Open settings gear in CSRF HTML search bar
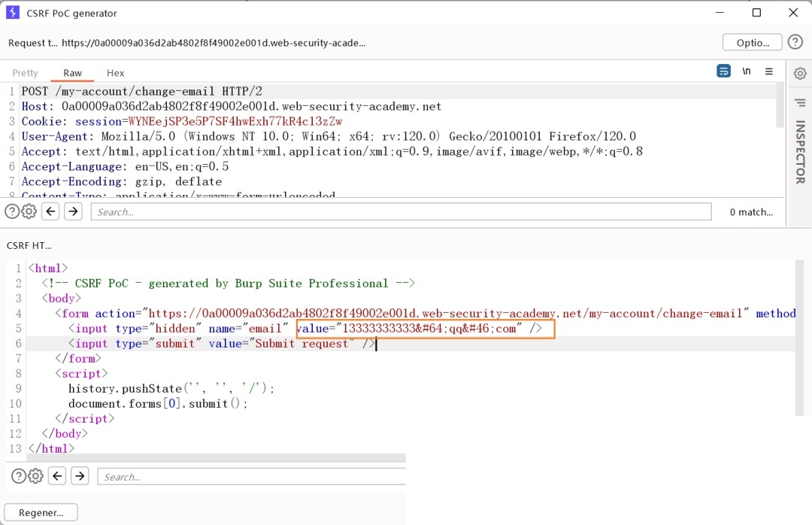The height and width of the screenshot is (525, 812). (36, 476)
